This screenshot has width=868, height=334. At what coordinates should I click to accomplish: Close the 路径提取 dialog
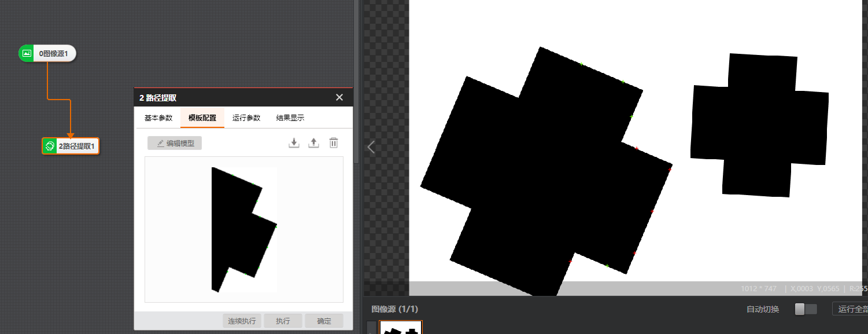pyautogui.click(x=339, y=98)
